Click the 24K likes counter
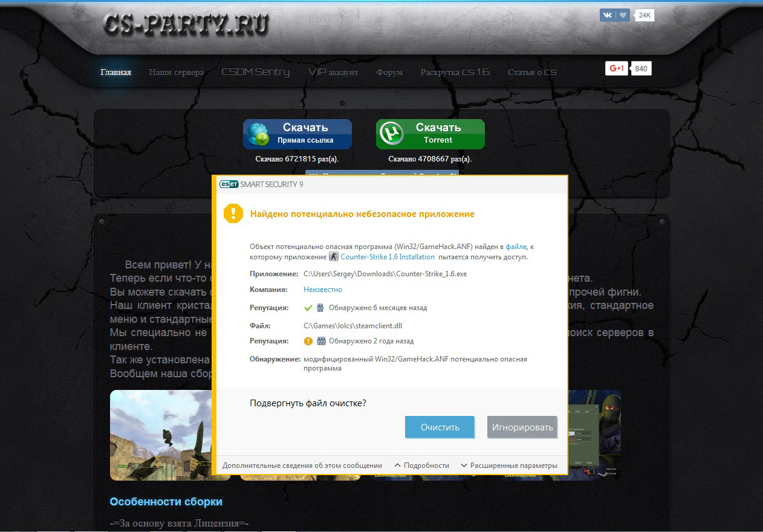Screen dimensions: 763x532 click(644, 15)
